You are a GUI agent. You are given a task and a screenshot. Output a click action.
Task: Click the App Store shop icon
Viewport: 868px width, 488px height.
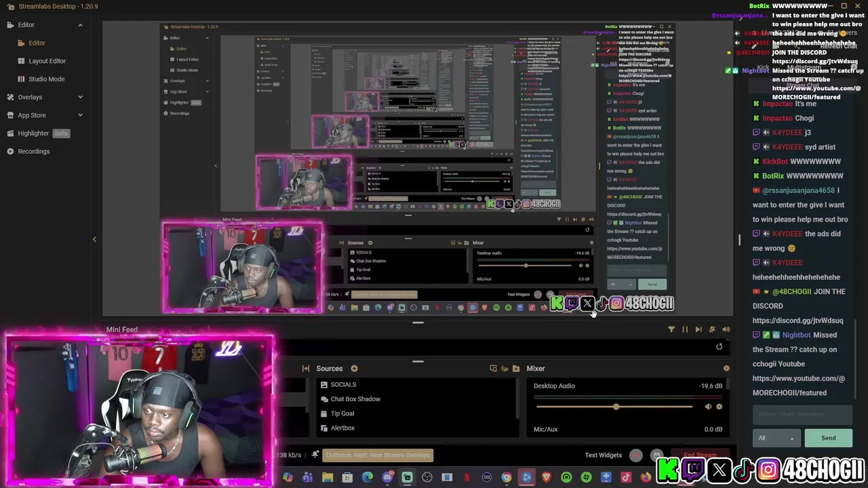10,115
